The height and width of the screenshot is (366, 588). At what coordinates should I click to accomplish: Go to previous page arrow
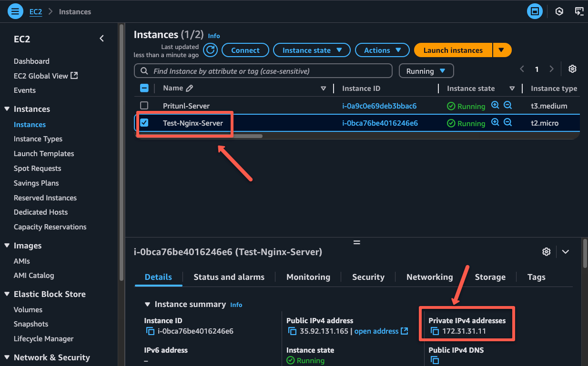tap(522, 69)
